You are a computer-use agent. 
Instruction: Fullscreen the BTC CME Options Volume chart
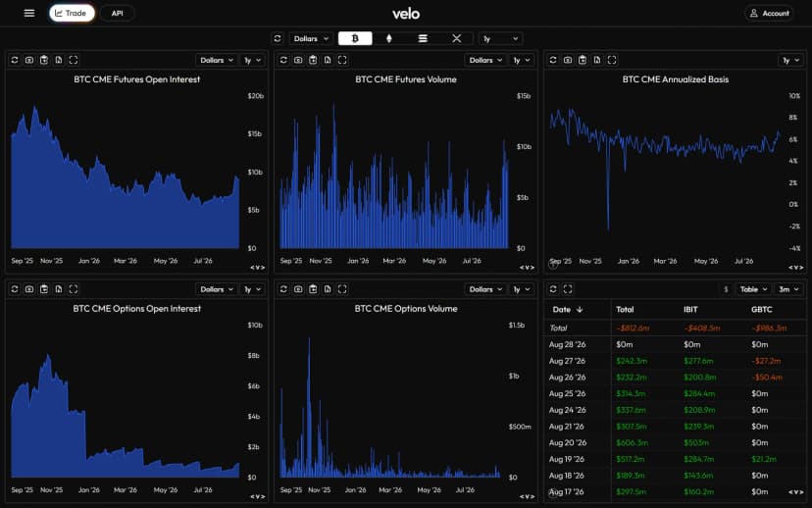point(342,289)
